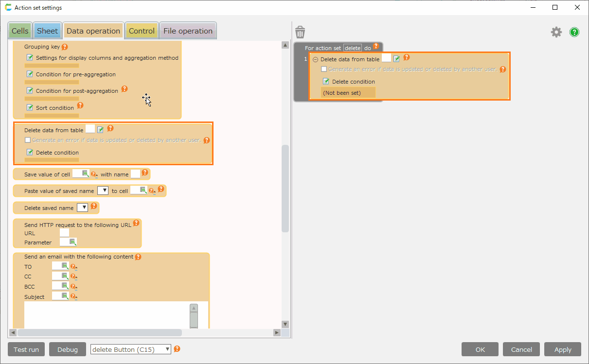Confirm with the OK button
The image size is (589, 364).
tap(480, 349)
